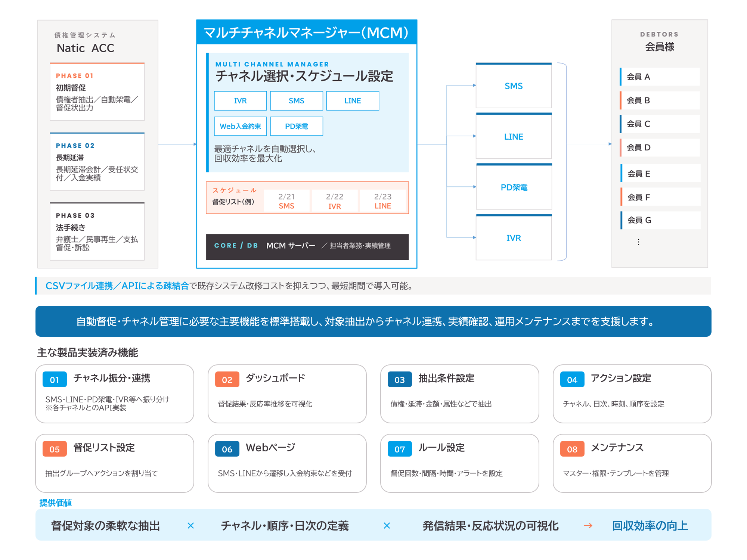
Task: Open the PHASE 02 長期延滞 card
Action: [97, 162]
